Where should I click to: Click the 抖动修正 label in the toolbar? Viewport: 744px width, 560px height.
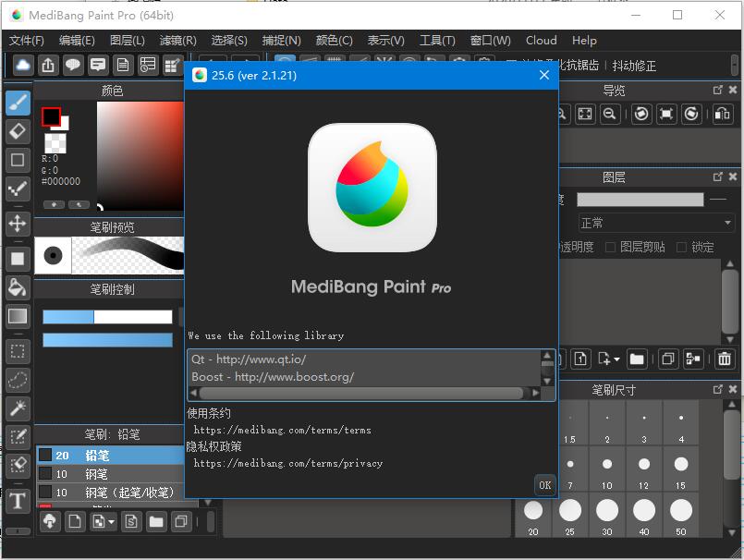click(x=633, y=66)
